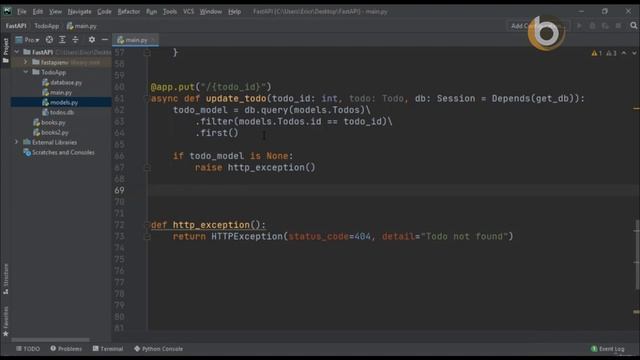This screenshot has height=360, width=640.
Task: Select database.py in project tree
Action: click(x=62, y=82)
